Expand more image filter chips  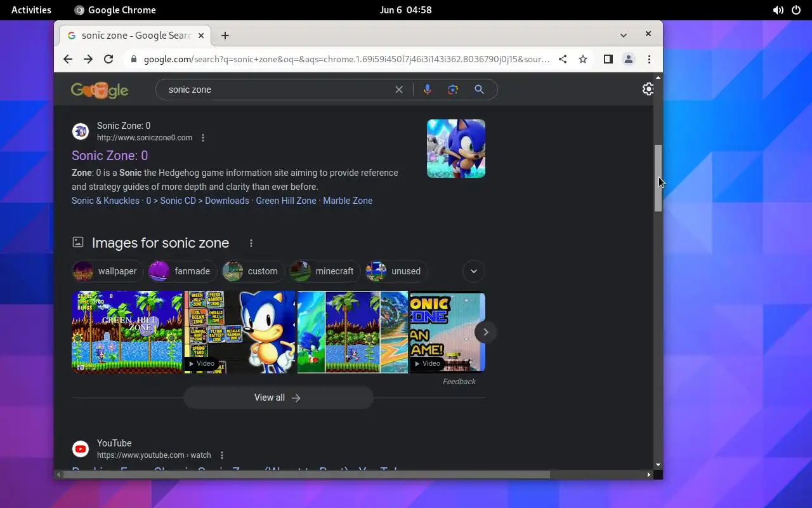[x=474, y=271]
